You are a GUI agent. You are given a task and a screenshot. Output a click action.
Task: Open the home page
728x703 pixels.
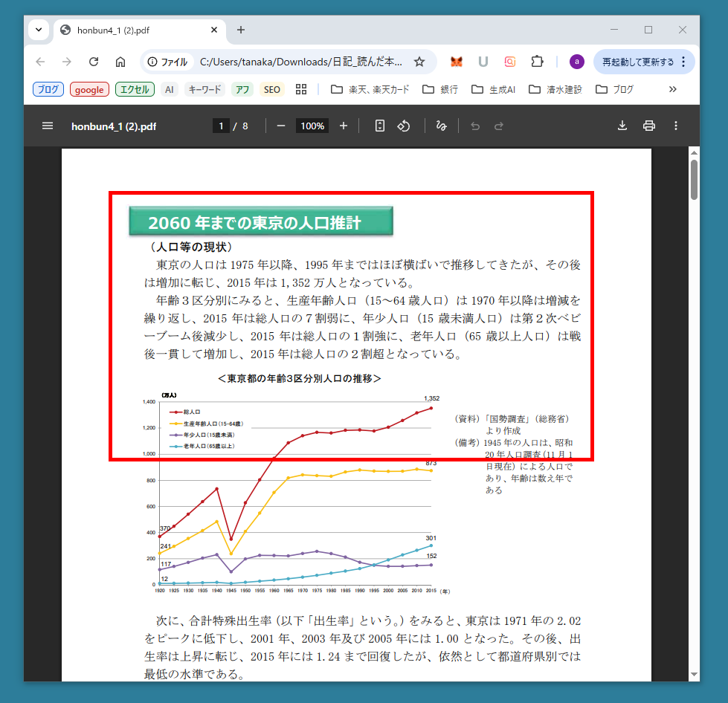120,62
